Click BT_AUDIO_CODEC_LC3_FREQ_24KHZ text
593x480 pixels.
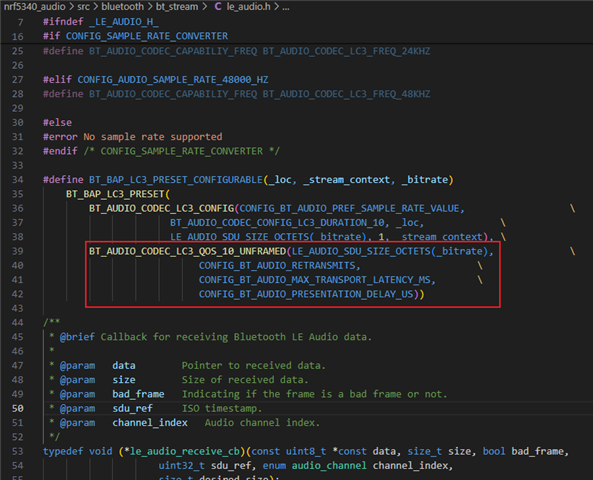[x=346, y=51]
